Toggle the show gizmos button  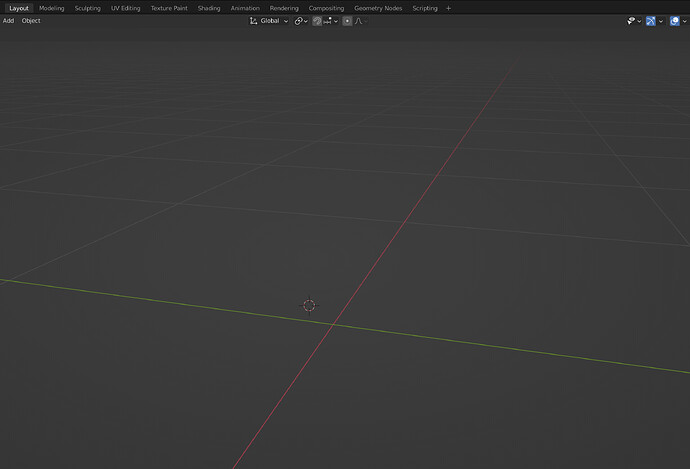[x=650, y=21]
